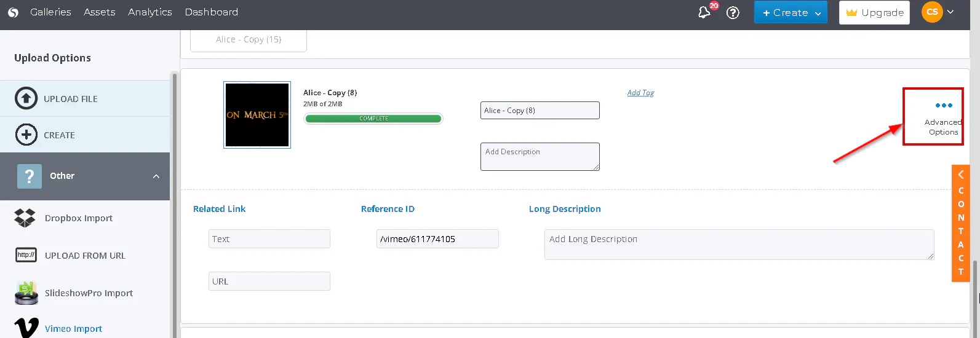The image size is (980, 338).
Task: Open Vimeo Import
Action: click(73, 329)
